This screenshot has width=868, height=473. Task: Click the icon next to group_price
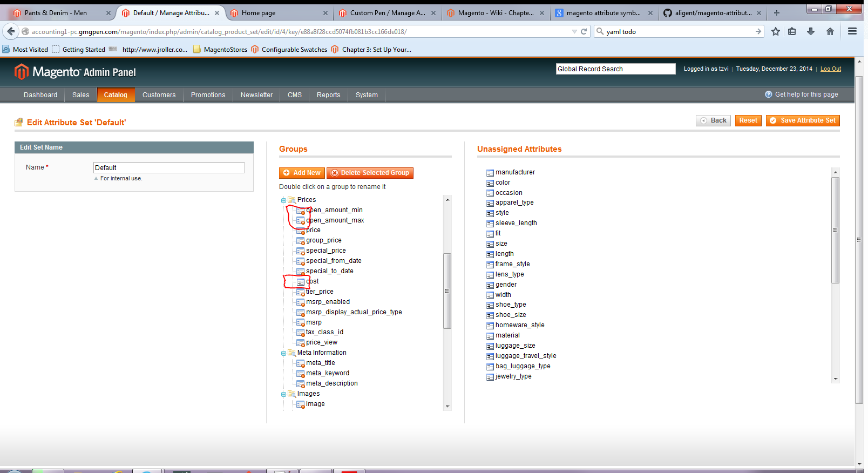point(301,241)
